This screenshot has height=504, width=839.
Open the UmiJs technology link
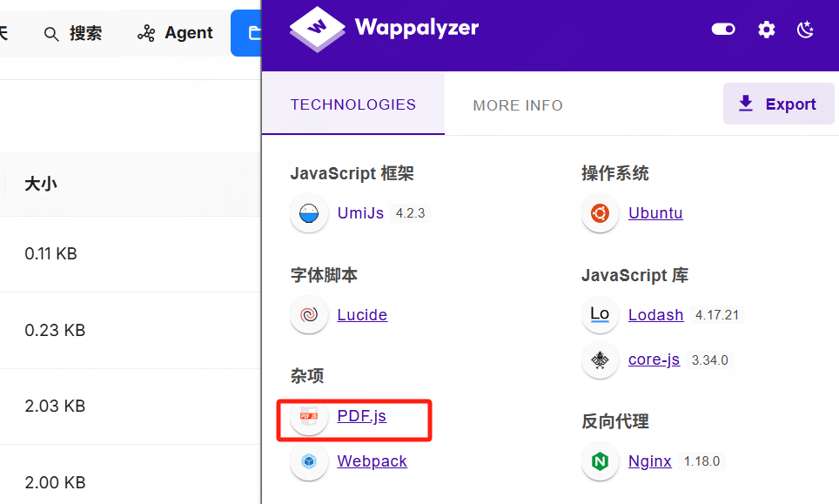coord(360,213)
